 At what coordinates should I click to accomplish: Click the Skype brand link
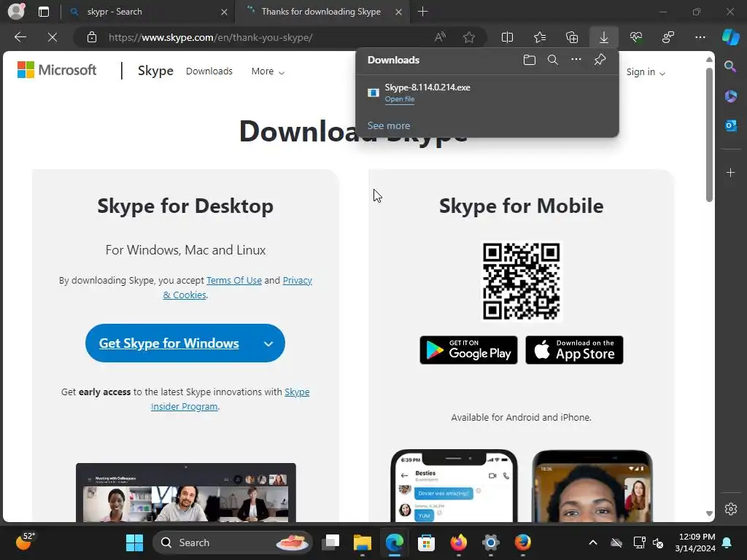click(x=155, y=71)
